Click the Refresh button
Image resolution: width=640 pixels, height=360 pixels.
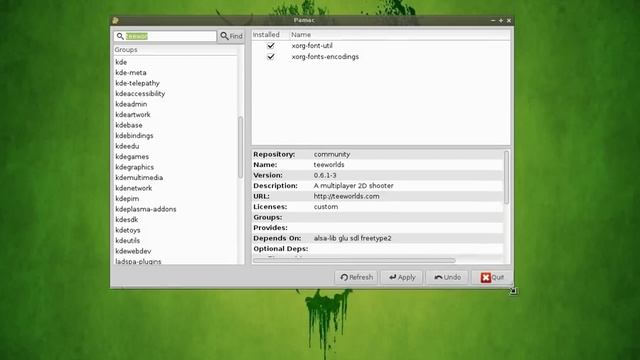[x=356, y=278]
